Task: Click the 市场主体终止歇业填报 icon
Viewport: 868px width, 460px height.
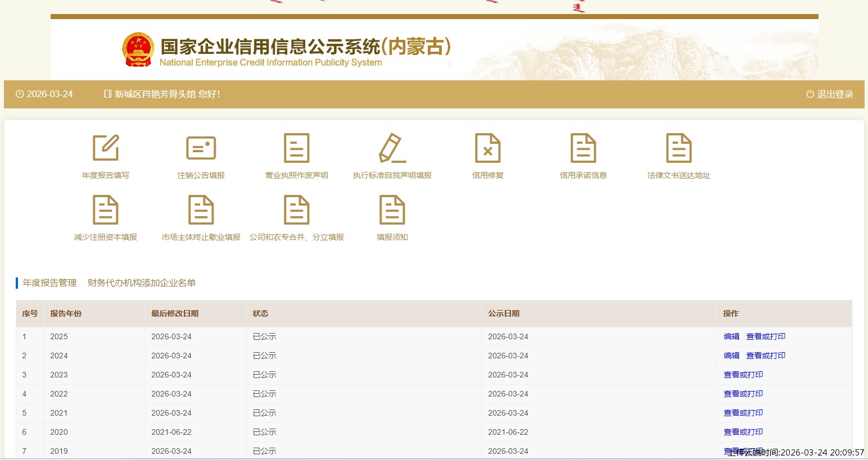Action: click(201, 210)
